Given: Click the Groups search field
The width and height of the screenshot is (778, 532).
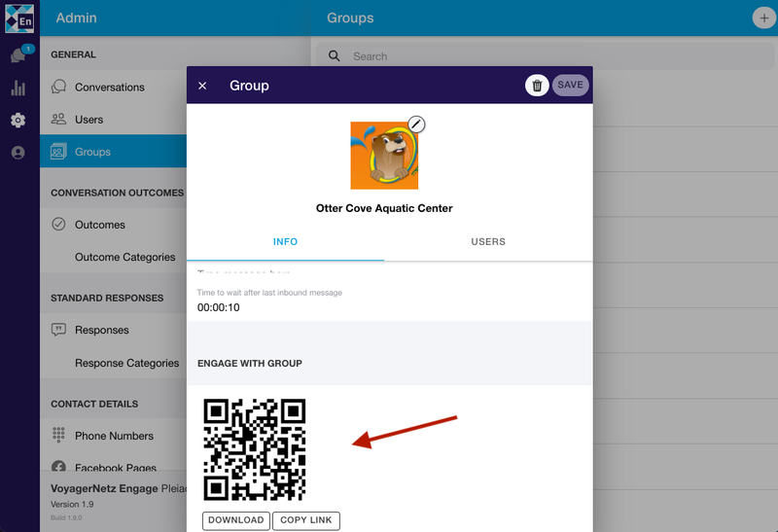Looking at the screenshot, I should tap(545, 56).
